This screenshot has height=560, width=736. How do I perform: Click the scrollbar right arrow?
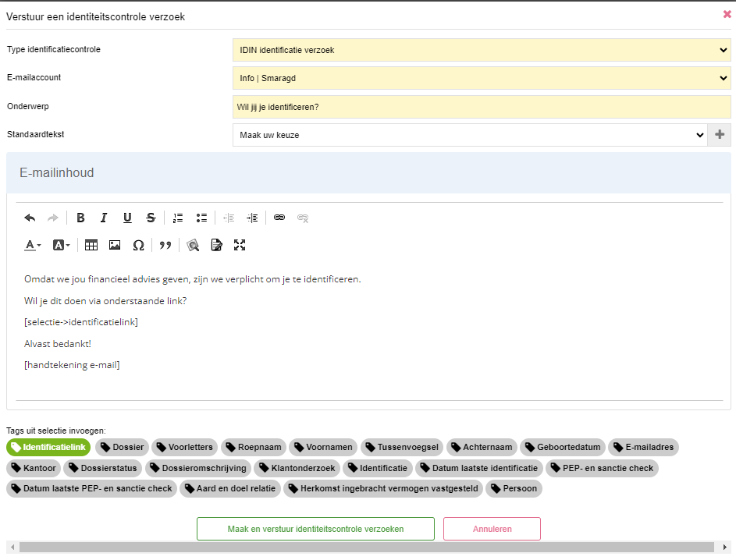tap(725, 548)
